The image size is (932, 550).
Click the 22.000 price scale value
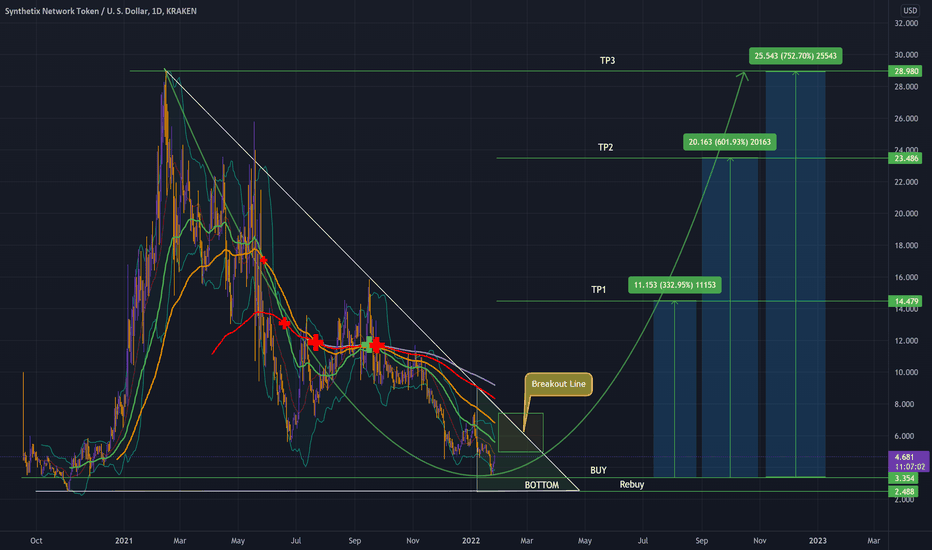pos(906,182)
